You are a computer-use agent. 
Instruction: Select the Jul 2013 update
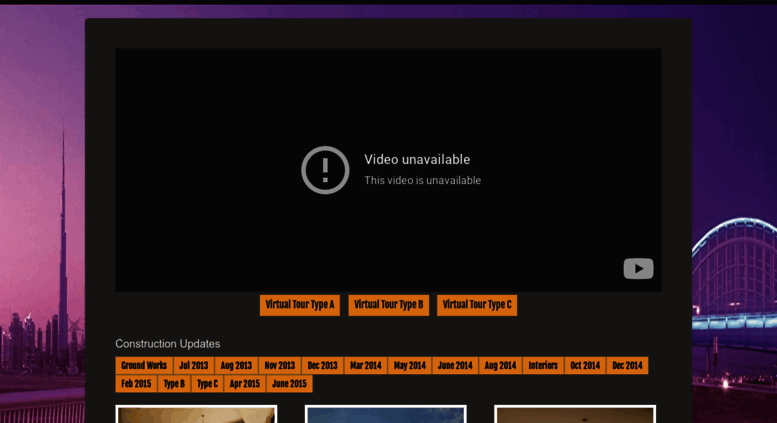[x=194, y=366]
